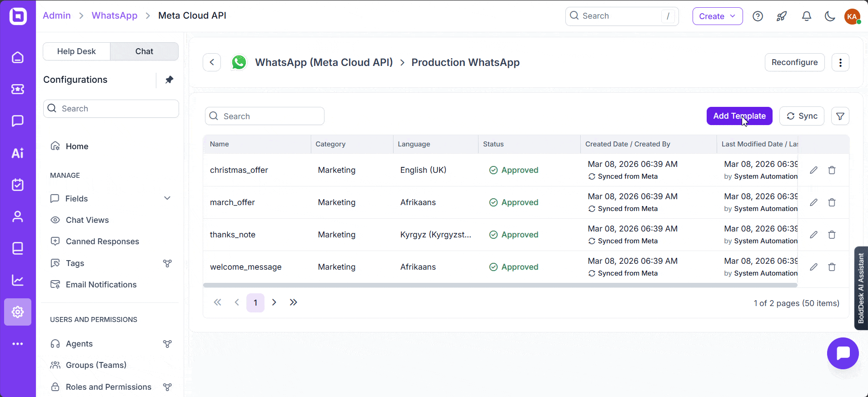The width and height of the screenshot is (868, 397).
Task: Edit the thanks_note template
Action: coord(813,235)
